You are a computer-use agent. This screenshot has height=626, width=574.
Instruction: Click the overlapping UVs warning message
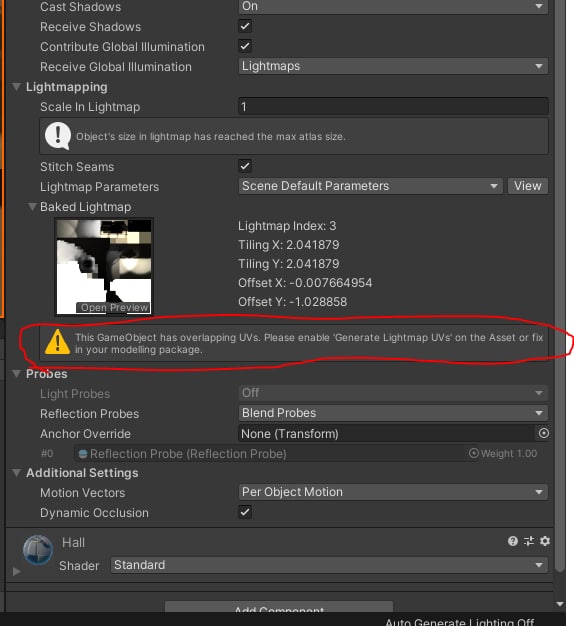(x=309, y=343)
